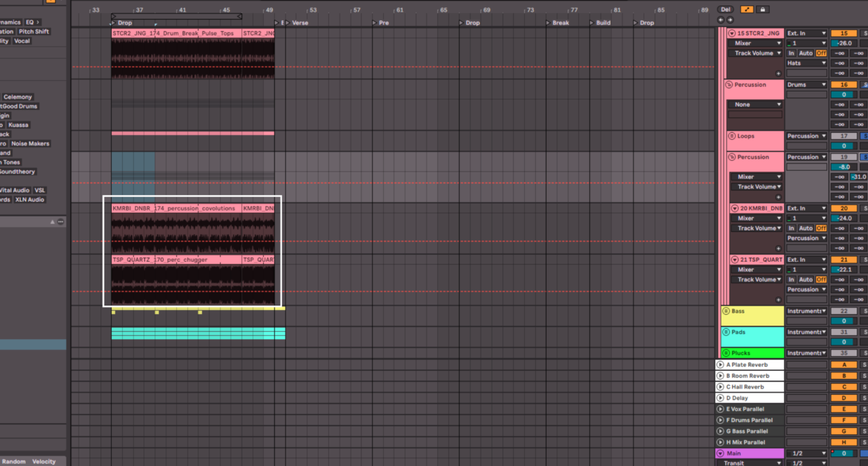Image resolution: width=868 pixels, height=466 pixels.
Task: Open Main track 1/2 output dropdown
Action: [807, 453]
